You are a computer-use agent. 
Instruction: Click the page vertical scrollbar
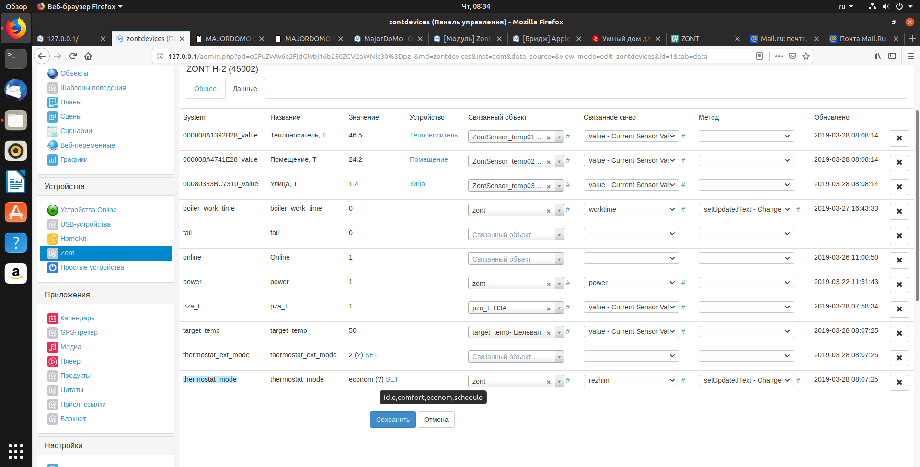915,200
